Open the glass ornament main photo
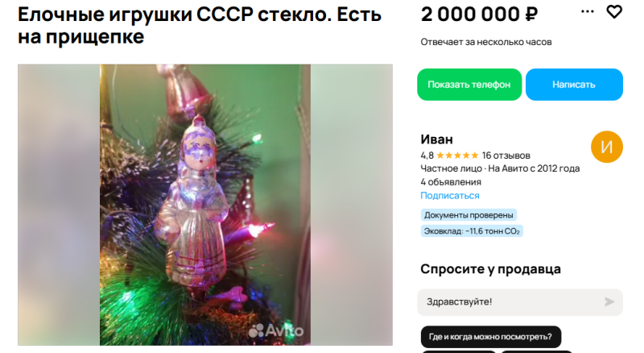Viewport: 644px width, 353px height. click(x=205, y=205)
